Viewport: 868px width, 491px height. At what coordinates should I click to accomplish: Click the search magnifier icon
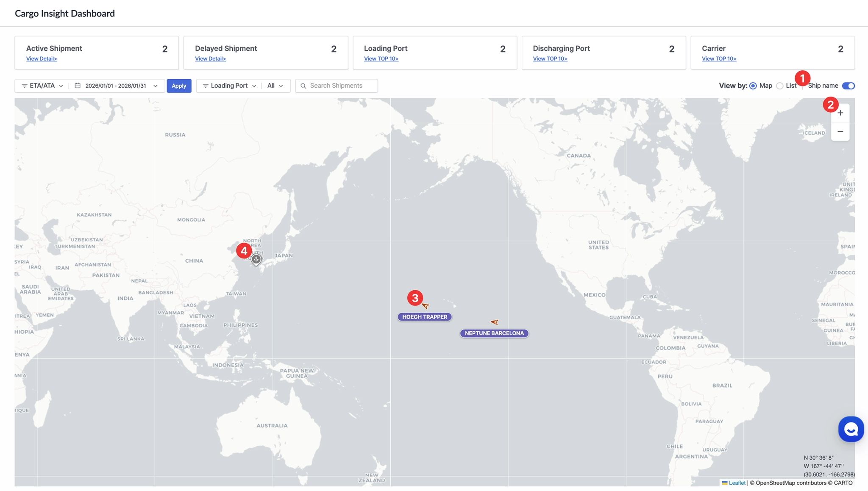(x=303, y=86)
